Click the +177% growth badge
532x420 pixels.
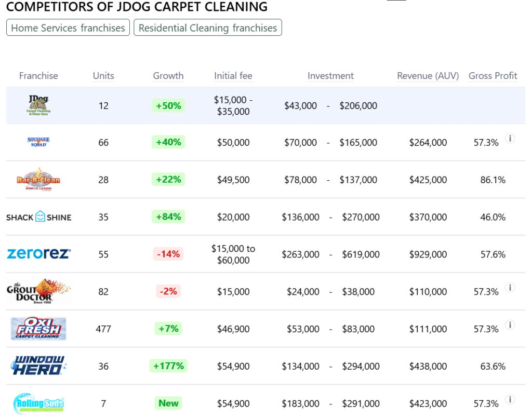[168, 366]
